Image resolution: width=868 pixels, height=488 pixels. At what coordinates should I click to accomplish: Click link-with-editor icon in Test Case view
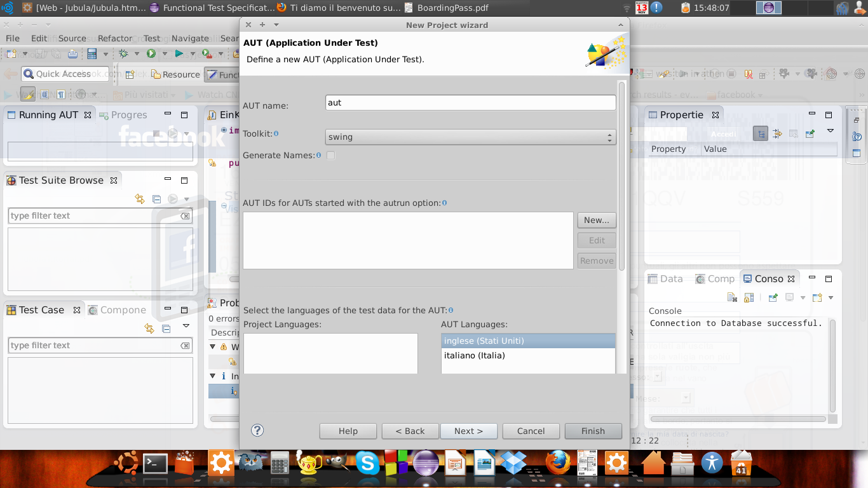(149, 329)
